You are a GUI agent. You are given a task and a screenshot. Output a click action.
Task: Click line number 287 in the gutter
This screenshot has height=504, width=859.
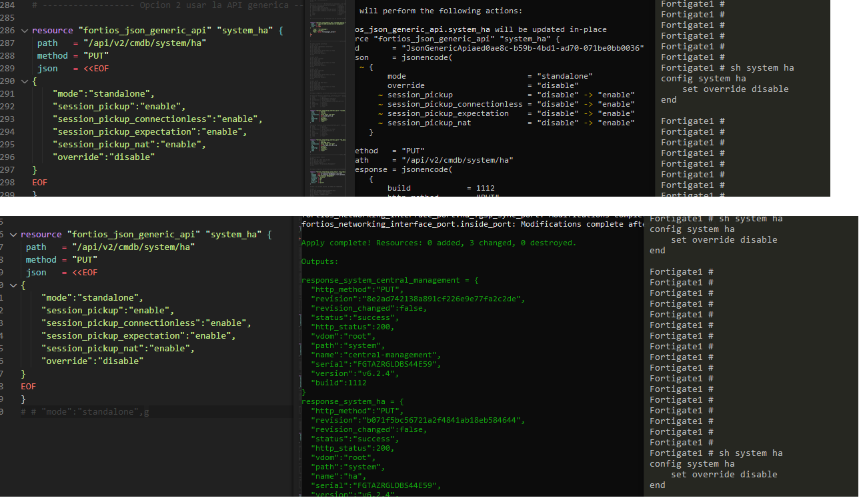click(x=8, y=43)
